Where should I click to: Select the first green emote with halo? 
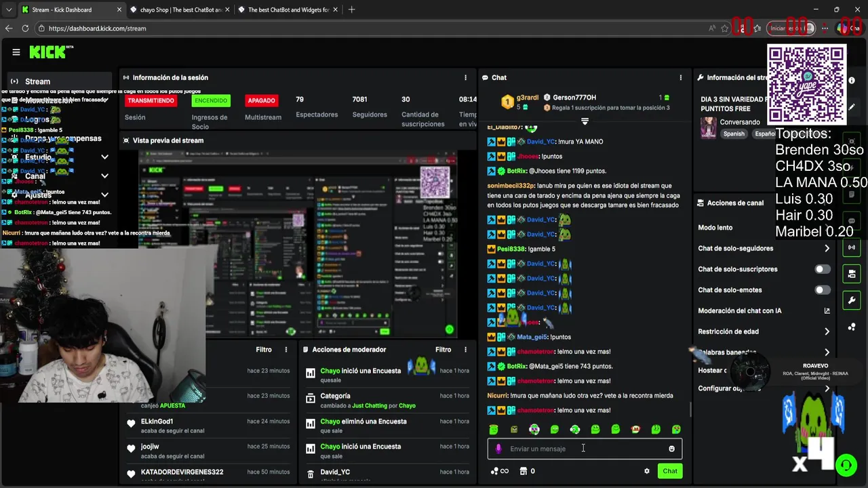point(494,429)
